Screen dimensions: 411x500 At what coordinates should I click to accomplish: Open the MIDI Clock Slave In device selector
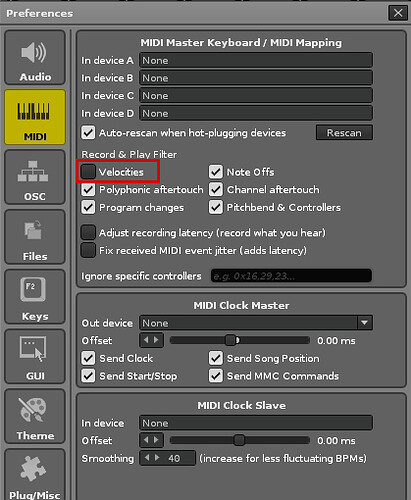pyautogui.click(x=256, y=423)
